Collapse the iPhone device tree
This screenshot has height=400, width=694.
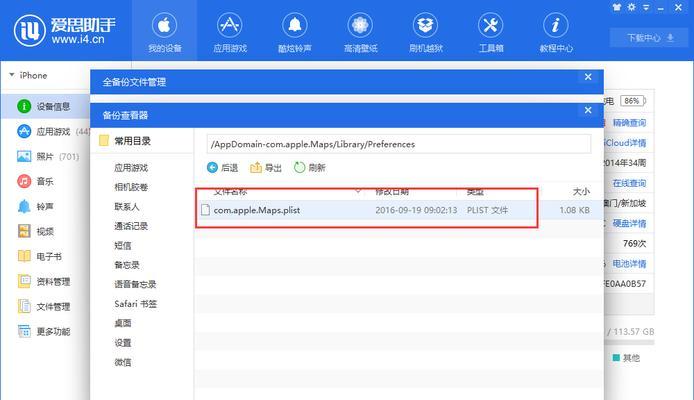pos(12,75)
